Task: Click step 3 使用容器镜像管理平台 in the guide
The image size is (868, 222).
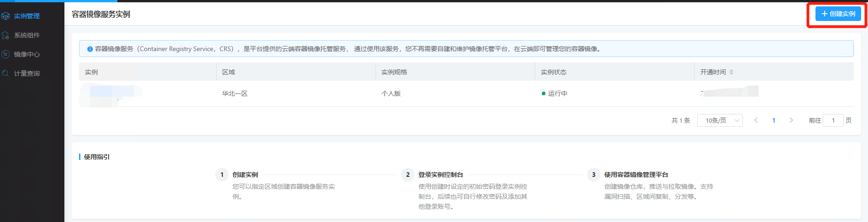Action: 636,175
